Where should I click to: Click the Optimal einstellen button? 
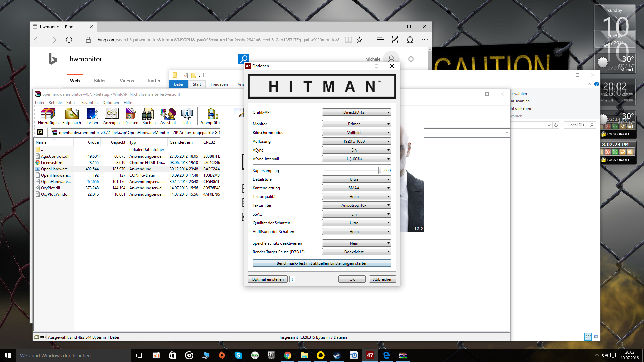tap(267, 279)
